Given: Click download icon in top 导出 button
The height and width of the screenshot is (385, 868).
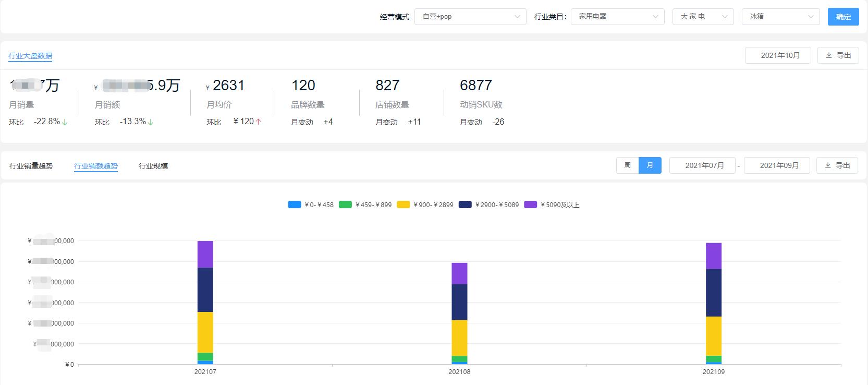Looking at the screenshot, I should coord(828,55).
